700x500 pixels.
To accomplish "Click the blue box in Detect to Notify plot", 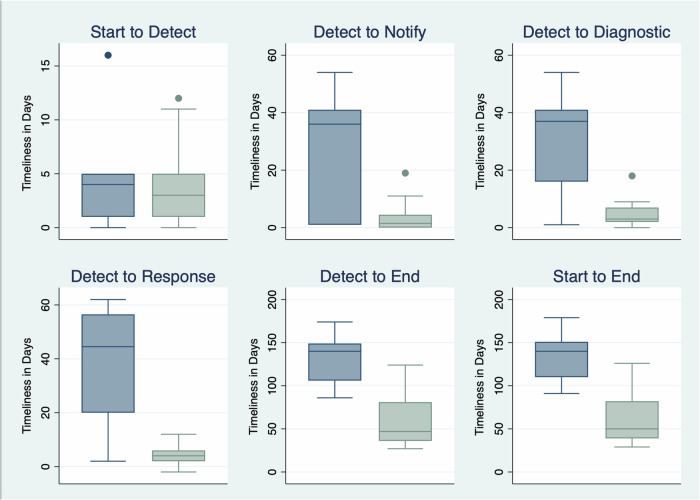I will click(x=335, y=167).
